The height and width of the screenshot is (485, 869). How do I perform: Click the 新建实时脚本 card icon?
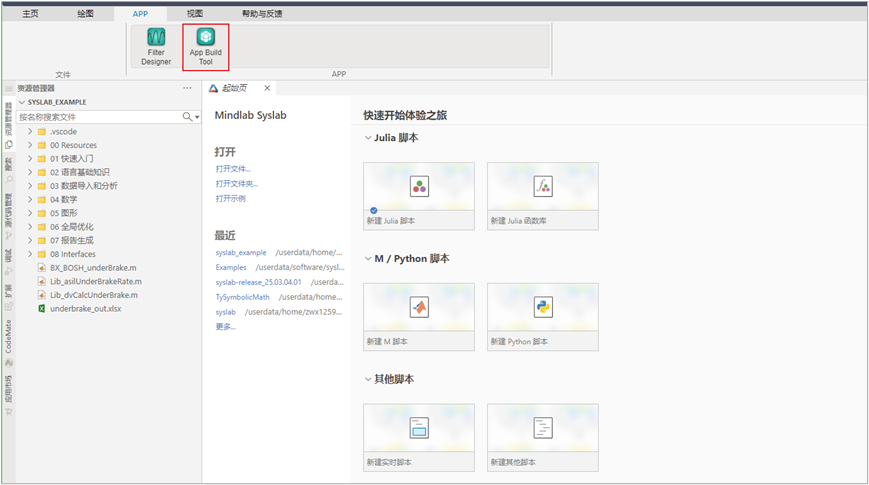click(420, 427)
